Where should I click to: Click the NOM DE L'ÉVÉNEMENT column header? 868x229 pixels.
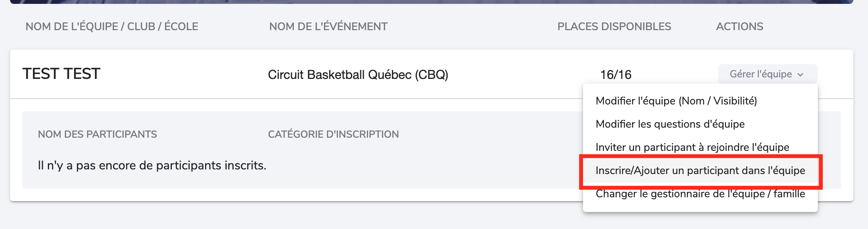point(328,27)
